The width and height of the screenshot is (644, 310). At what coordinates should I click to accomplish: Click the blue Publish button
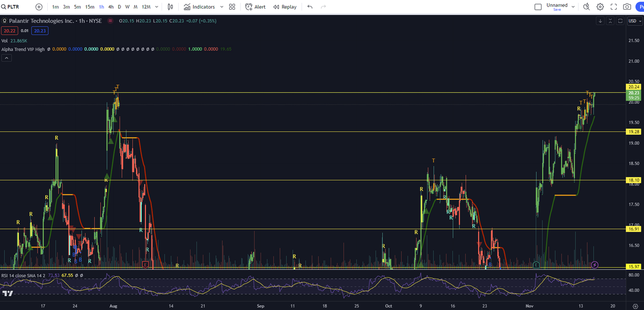(x=640, y=7)
